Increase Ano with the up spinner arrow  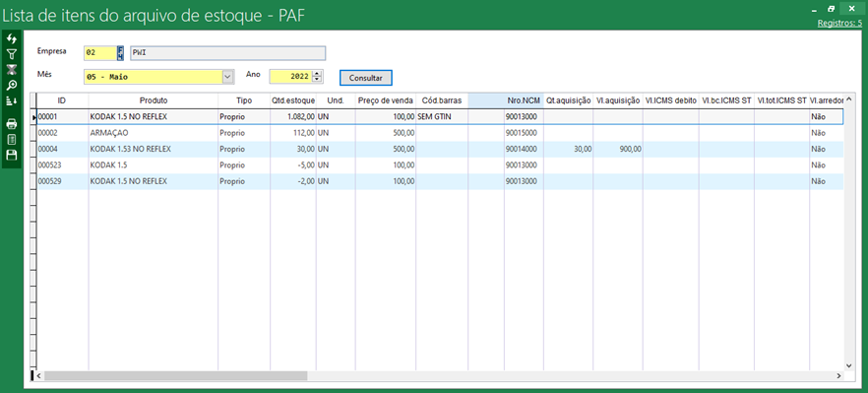click(x=317, y=74)
